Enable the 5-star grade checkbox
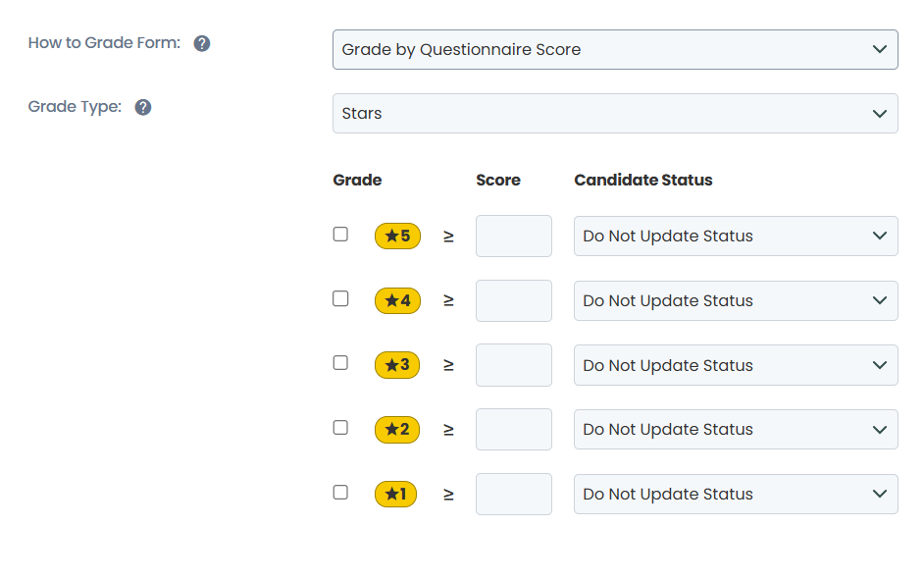 pyautogui.click(x=340, y=234)
